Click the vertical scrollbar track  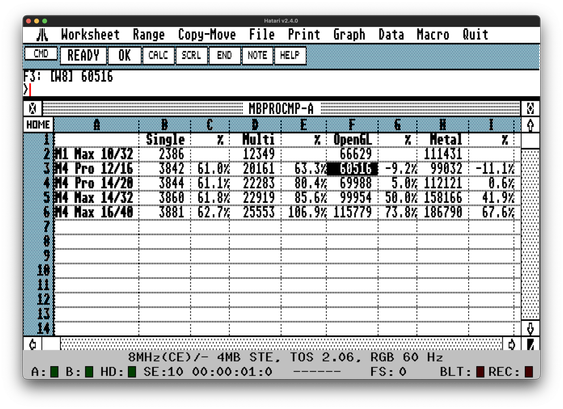pyautogui.click(x=530, y=233)
